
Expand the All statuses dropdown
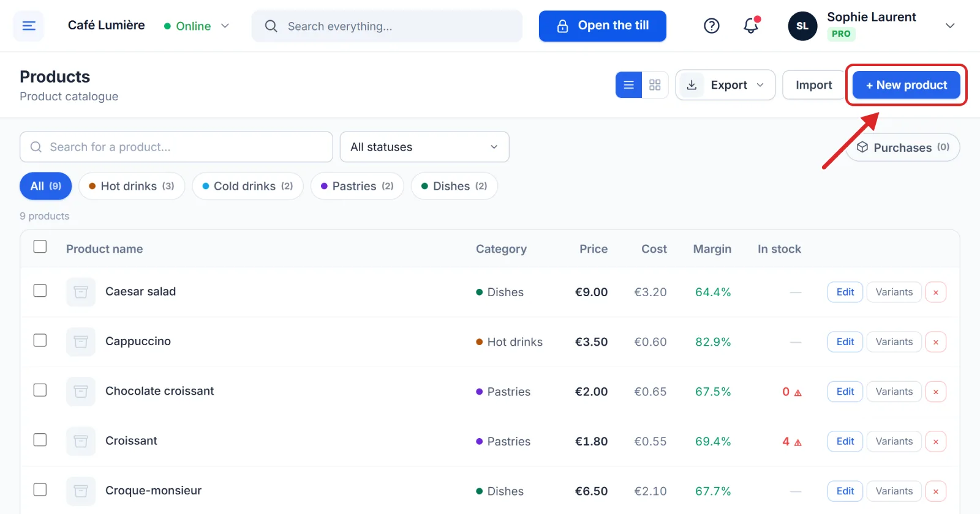point(424,147)
